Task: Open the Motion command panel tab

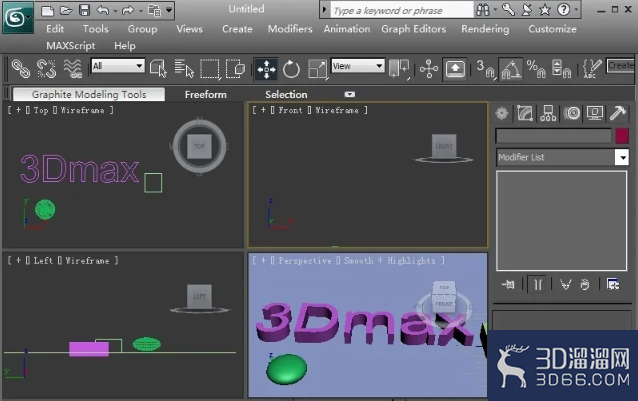Action: pos(572,113)
